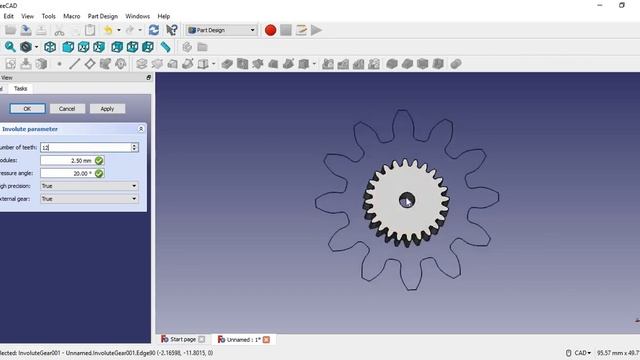Click the OK button
The height and width of the screenshot is (360, 640).
tap(27, 109)
